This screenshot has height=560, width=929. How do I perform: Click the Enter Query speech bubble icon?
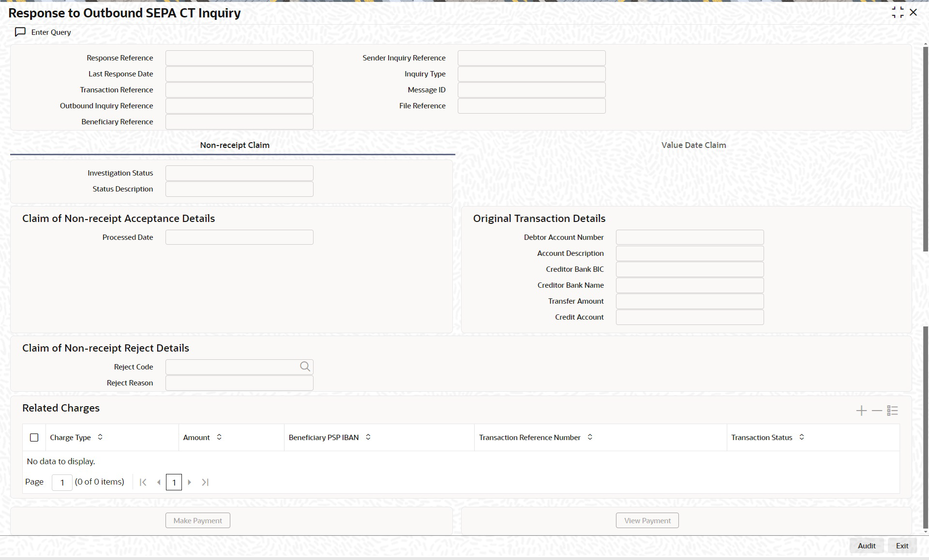coord(20,32)
